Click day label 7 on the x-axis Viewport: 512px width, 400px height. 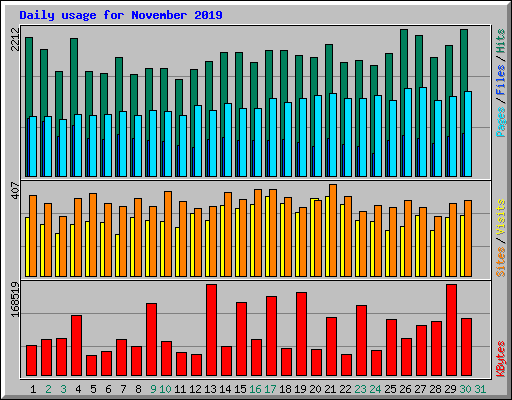[x=123, y=389]
